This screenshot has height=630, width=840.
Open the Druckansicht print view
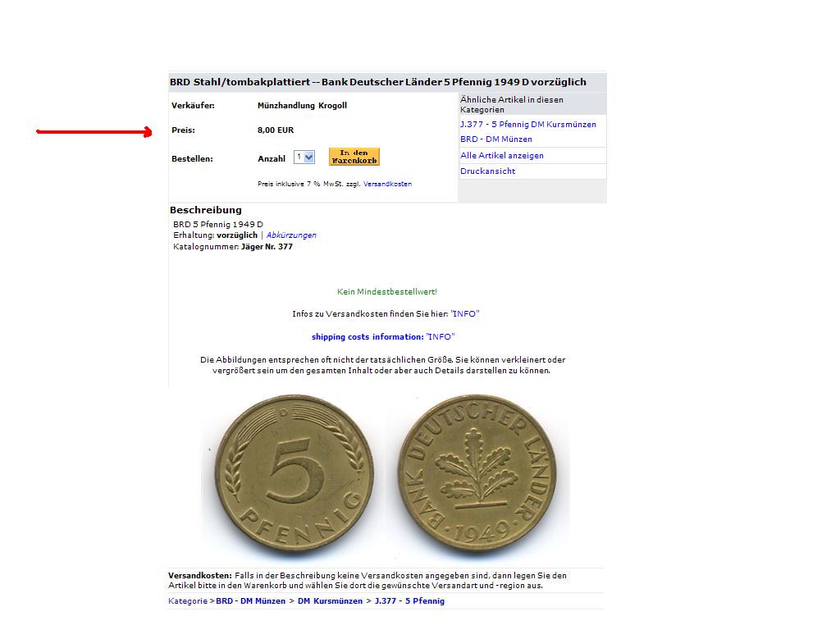pos(487,171)
